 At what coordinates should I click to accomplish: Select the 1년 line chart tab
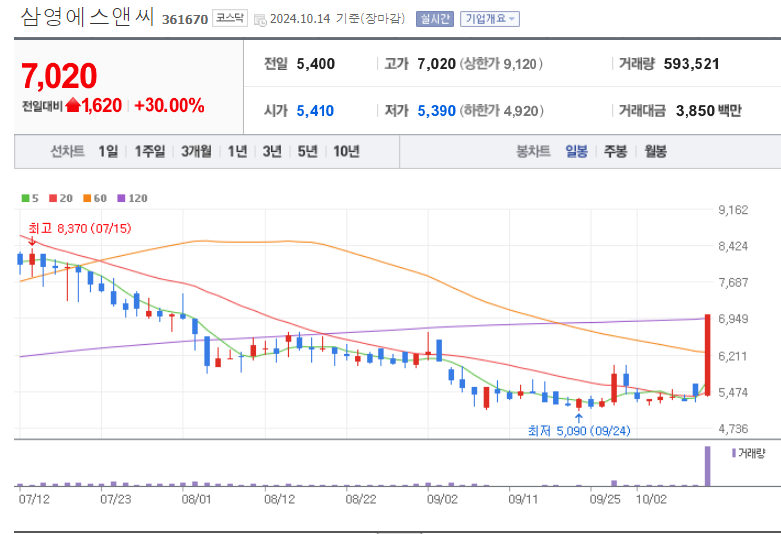click(238, 151)
